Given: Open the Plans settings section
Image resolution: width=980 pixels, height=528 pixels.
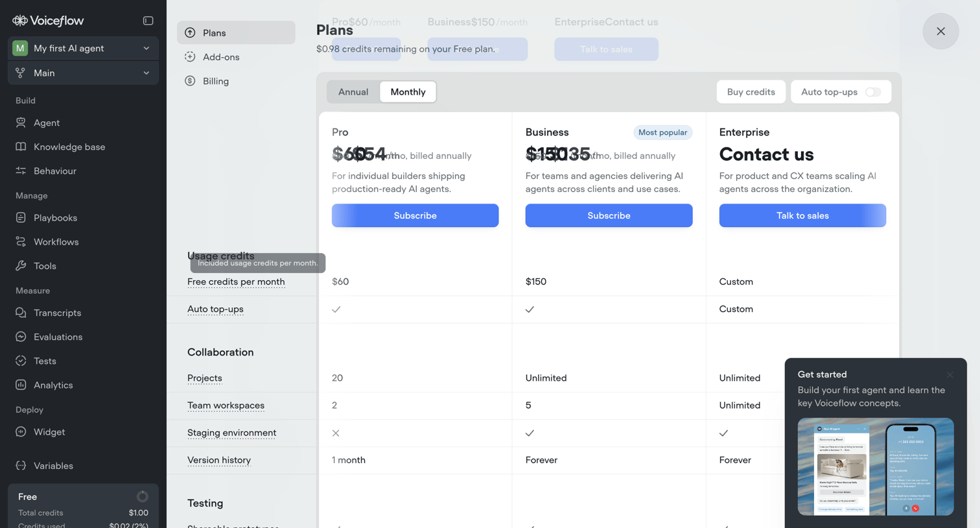Looking at the screenshot, I should (x=236, y=32).
